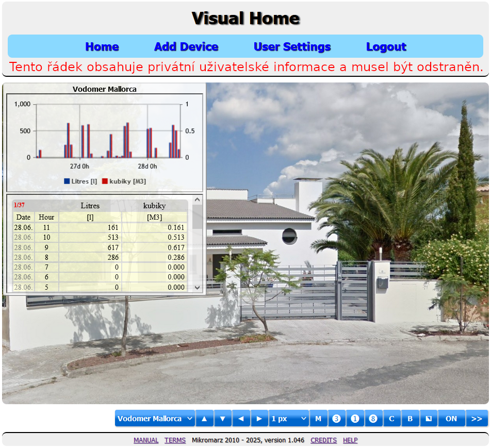491x448 pixels.
Task: Go to User Settings
Action: click(x=292, y=46)
